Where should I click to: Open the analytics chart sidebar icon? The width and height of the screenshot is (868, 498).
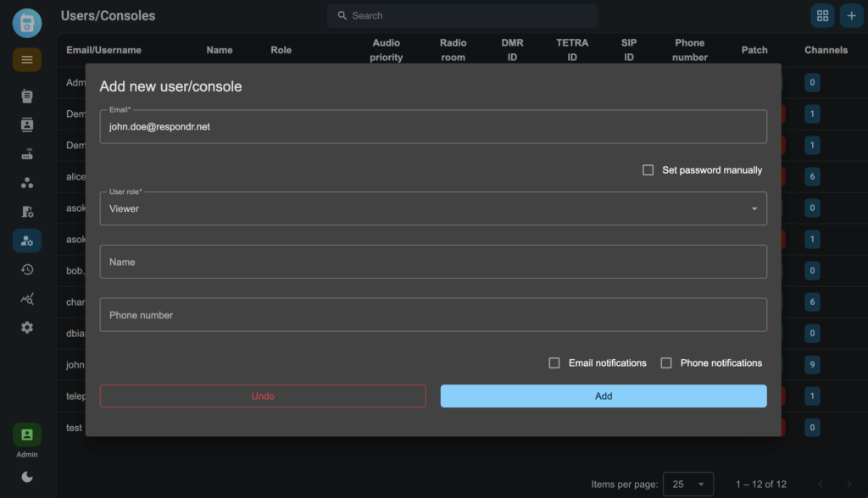27,298
